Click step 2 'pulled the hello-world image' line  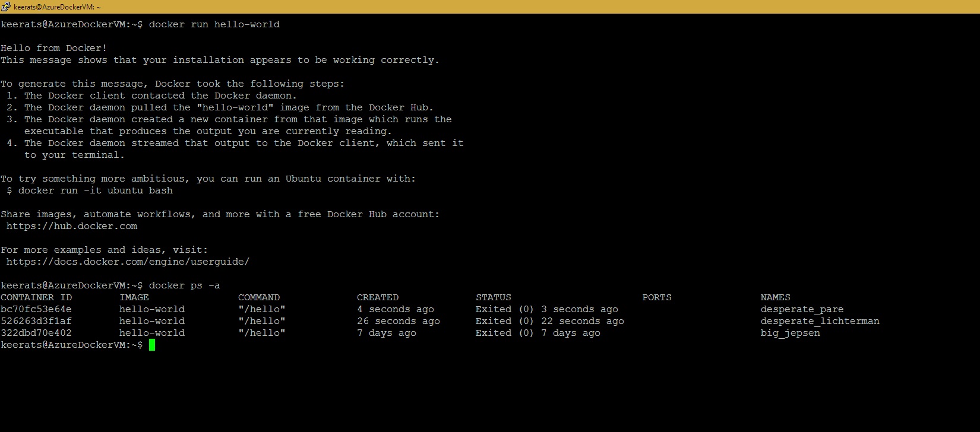click(x=220, y=107)
